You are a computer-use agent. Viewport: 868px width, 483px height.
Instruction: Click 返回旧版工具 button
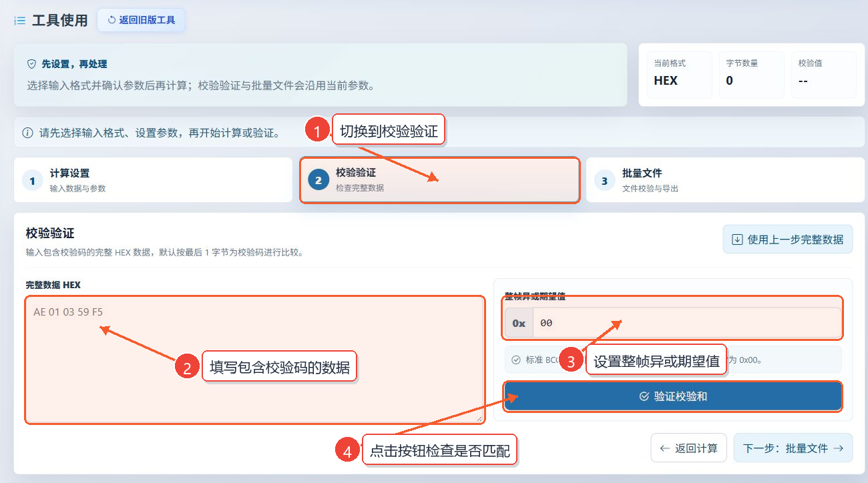point(142,20)
